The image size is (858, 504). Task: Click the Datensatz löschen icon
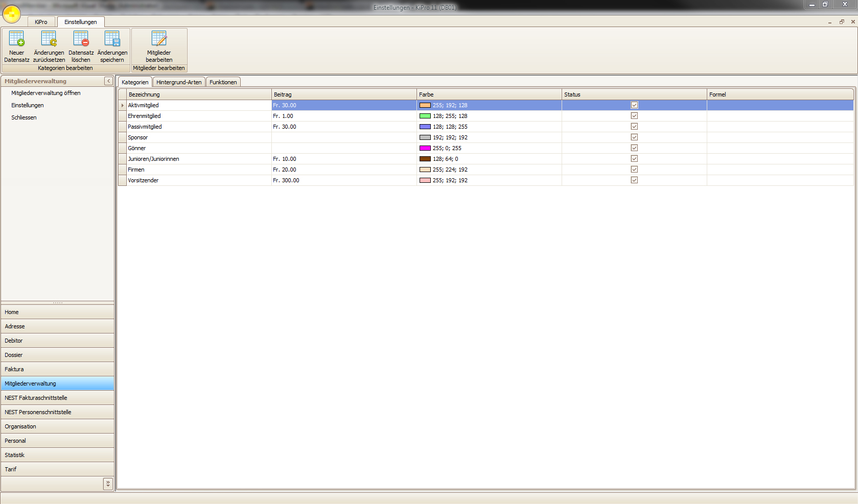click(81, 39)
